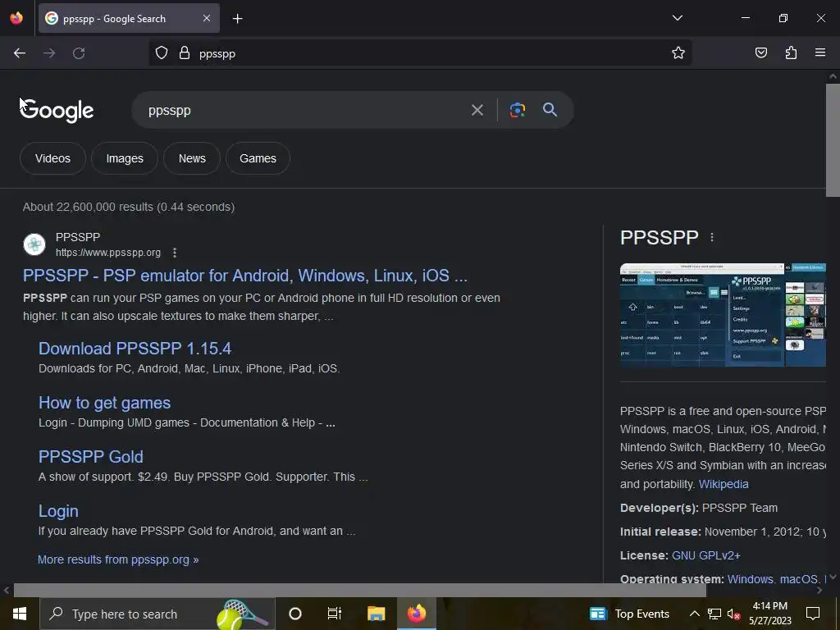
Task: Bookmark this page with the star icon
Action: [x=678, y=53]
